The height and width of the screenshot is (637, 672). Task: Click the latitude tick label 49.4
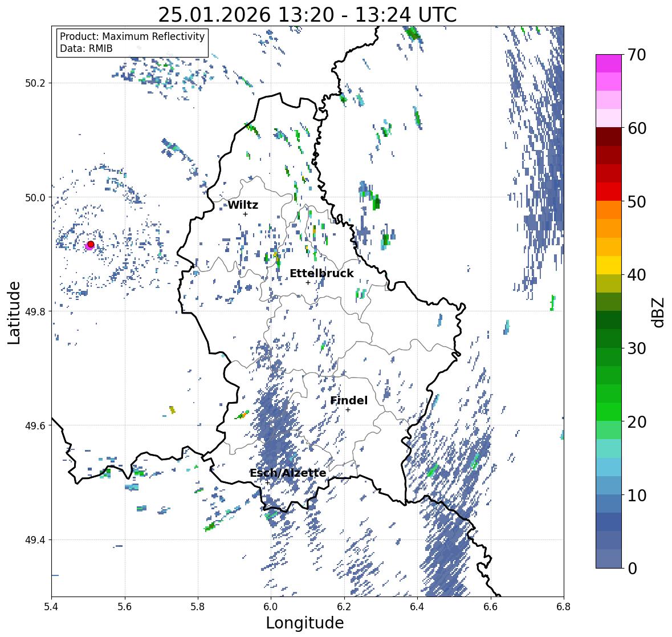[x=35, y=540]
